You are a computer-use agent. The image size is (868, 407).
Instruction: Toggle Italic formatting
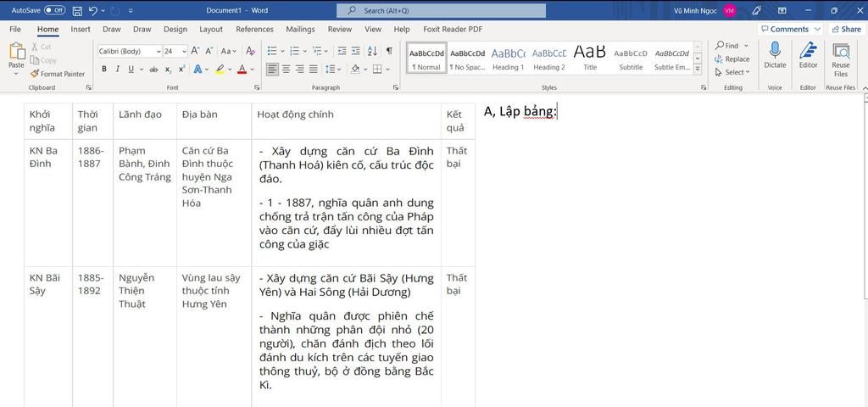[117, 70]
